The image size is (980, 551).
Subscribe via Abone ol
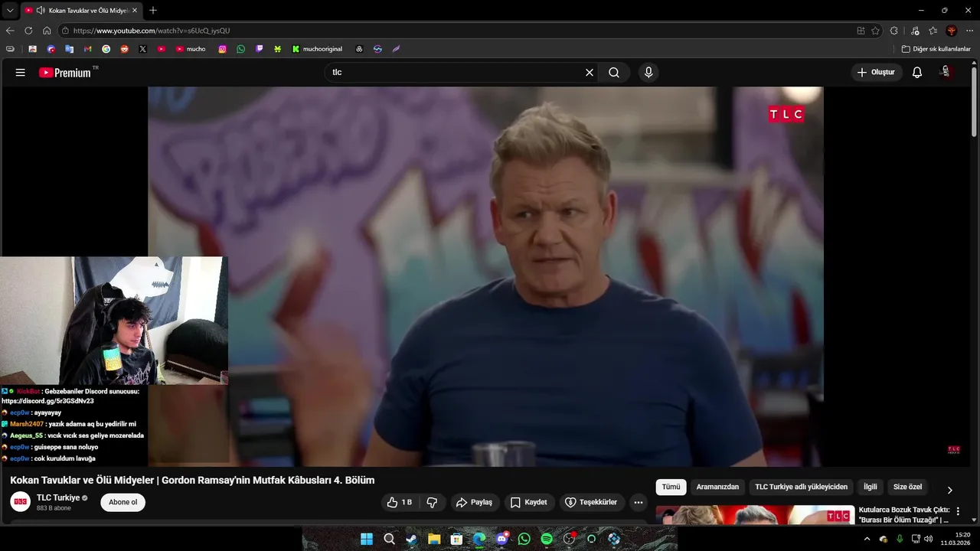(x=122, y=503)
